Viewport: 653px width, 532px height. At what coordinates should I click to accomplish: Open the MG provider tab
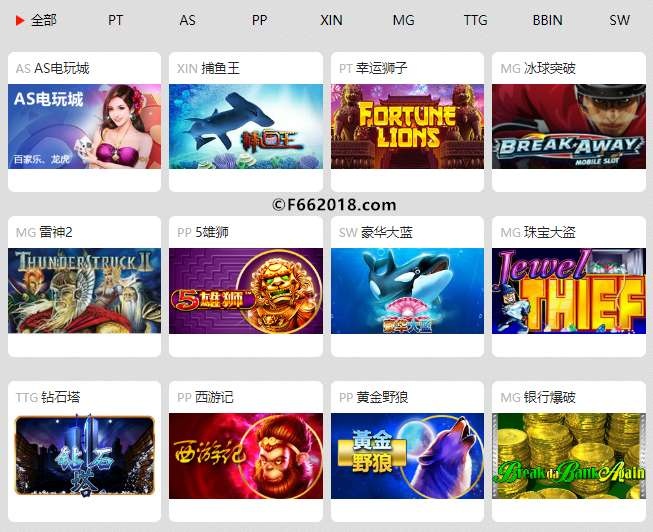[404, 20]
